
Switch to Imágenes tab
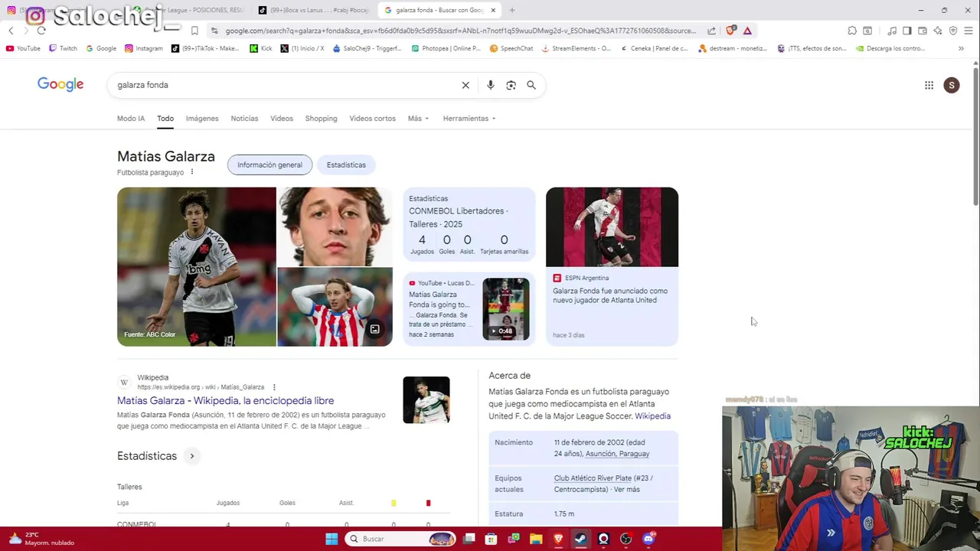[202, 119]
